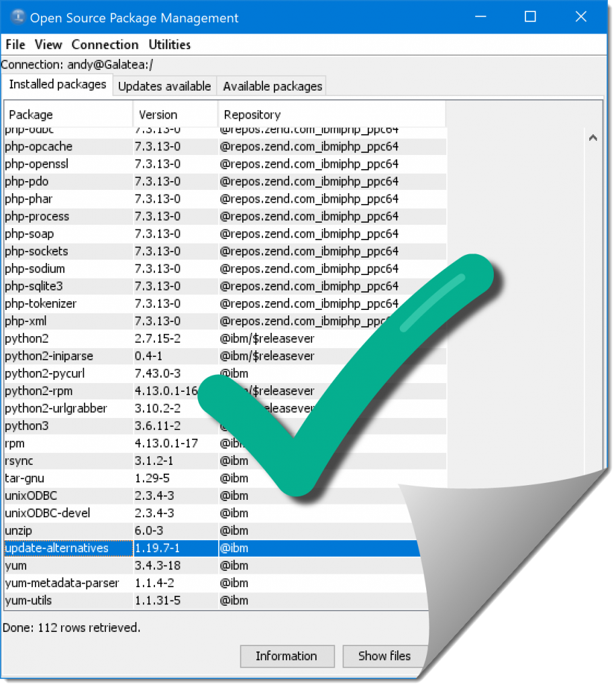Sort by the Version column header
Screen dimensions: 616x687
click(176, 114)
